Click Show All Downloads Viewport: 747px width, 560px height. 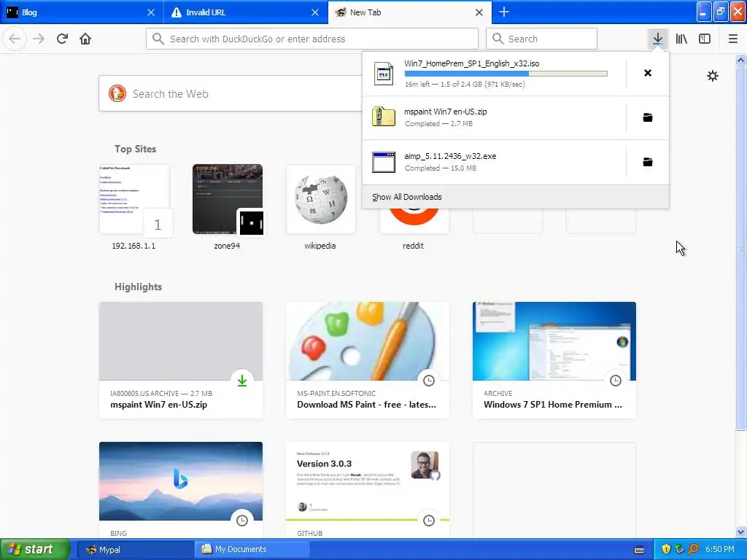(x=407, y=197)
